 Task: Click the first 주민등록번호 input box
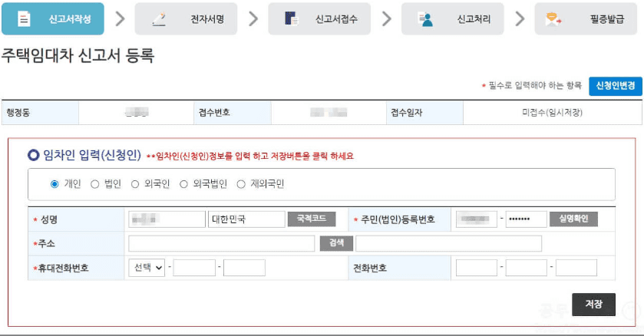click(x=477, y=219)
